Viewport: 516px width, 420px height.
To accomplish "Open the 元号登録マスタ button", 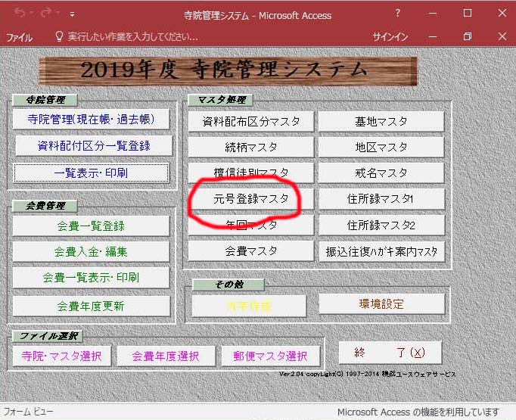I will tap(250, 199).
